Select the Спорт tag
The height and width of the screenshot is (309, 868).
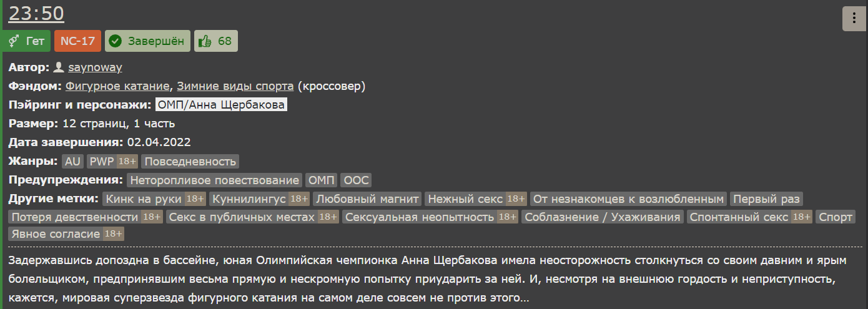click(835, 217)
